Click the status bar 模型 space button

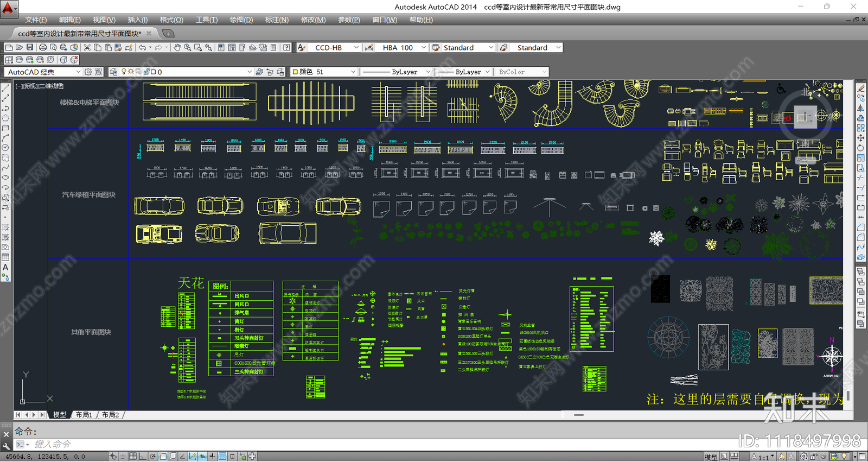tap(711, 457)
